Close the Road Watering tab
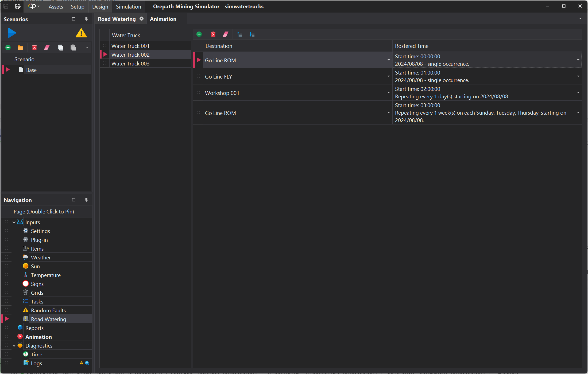The width and height of the screenshot is (588, 374). (x=142, y=19)
